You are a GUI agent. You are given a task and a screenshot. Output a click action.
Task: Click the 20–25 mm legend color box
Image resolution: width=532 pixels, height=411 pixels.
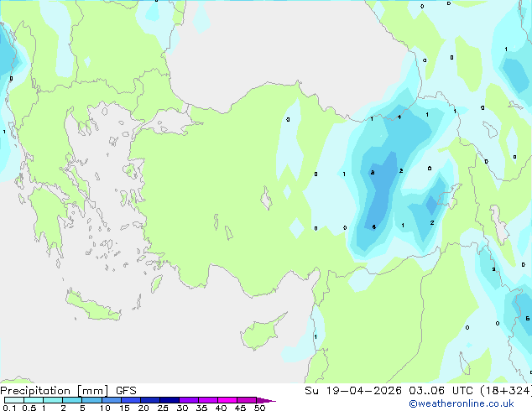click(x=150, y=400)
